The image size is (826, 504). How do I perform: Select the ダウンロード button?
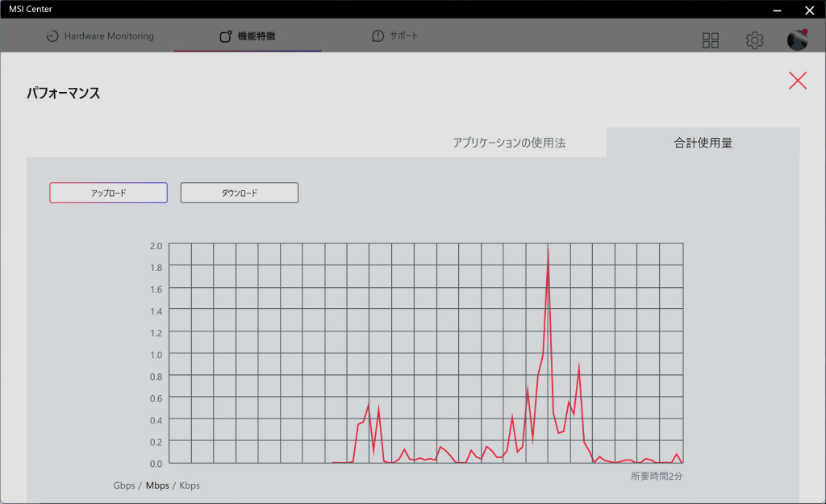[x=239, y=193]
